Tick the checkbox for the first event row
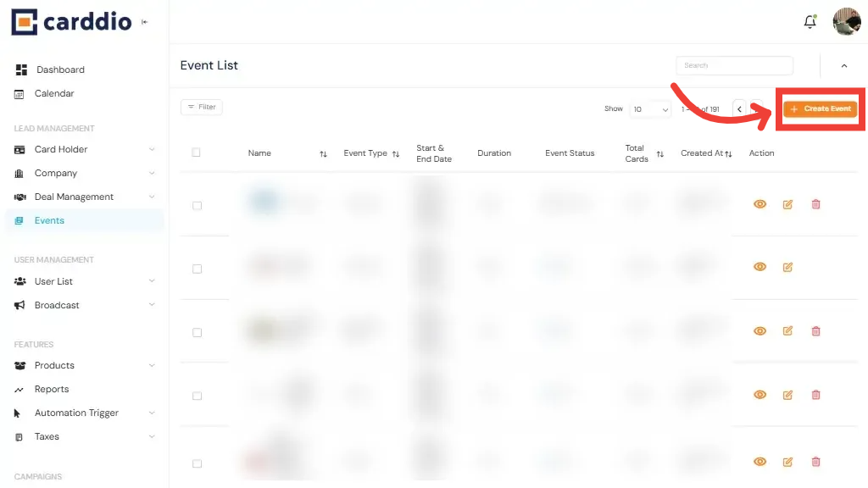The image size is (868, 488). click(197, 204)
